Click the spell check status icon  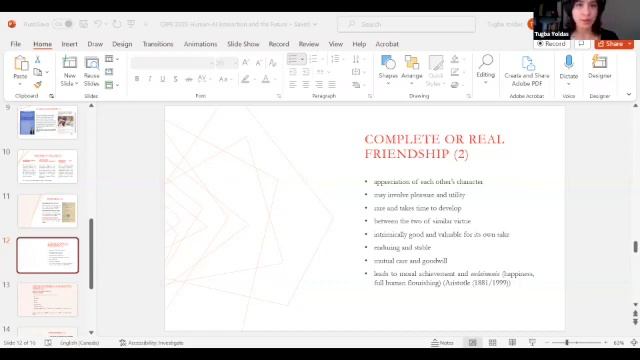pos(48,342)
